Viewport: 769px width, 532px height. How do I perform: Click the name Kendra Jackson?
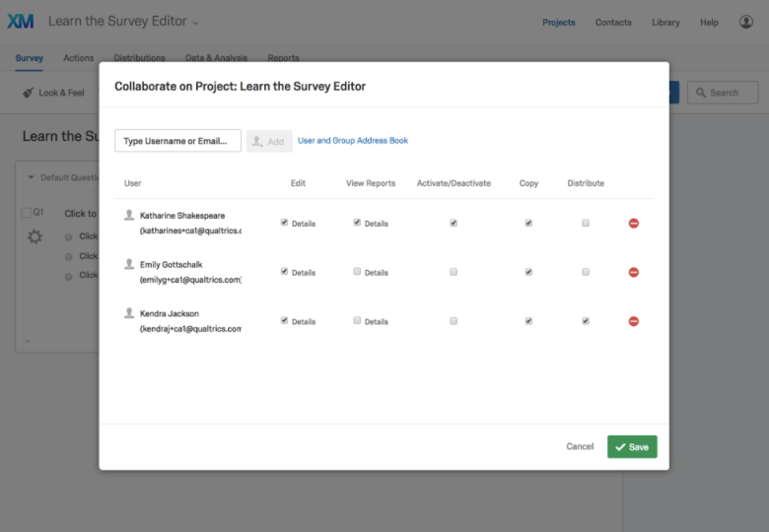[x=170, y=313]
